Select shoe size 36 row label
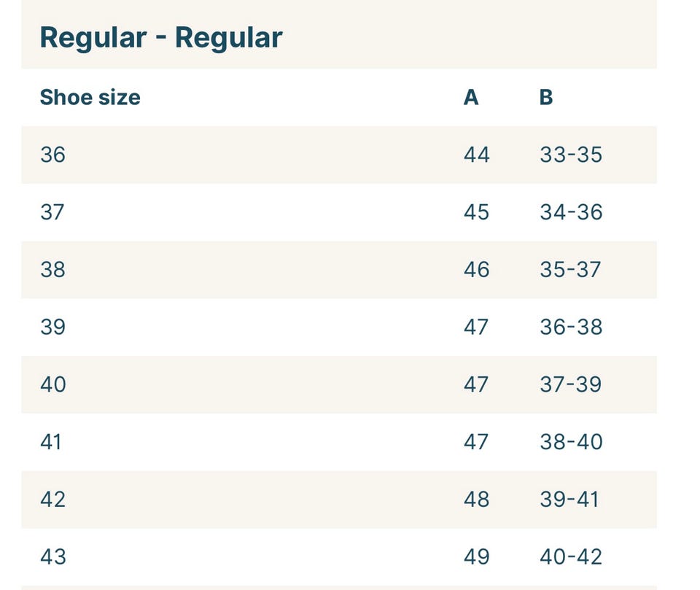This screenshot has width=700, height=590. (52, 155)
